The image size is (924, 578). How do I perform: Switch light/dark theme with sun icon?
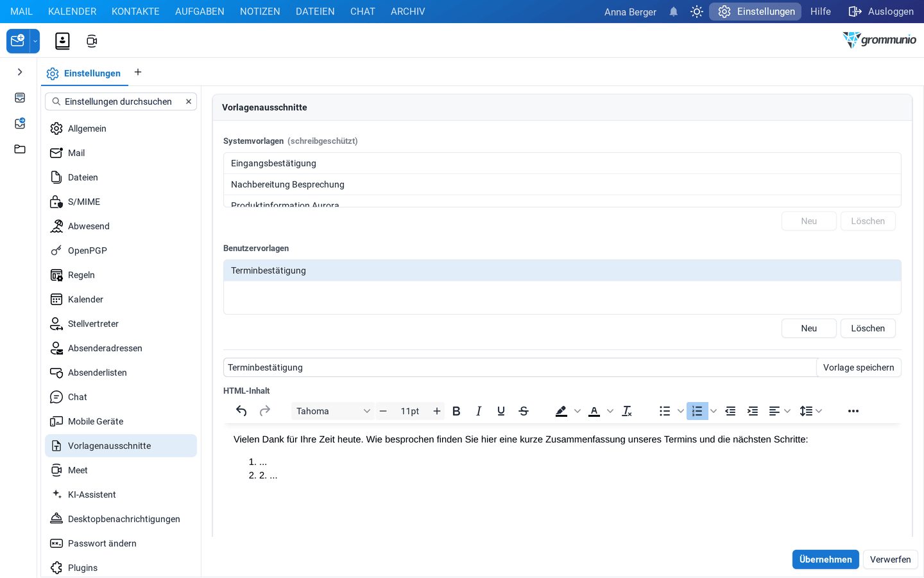click(697, 12)
